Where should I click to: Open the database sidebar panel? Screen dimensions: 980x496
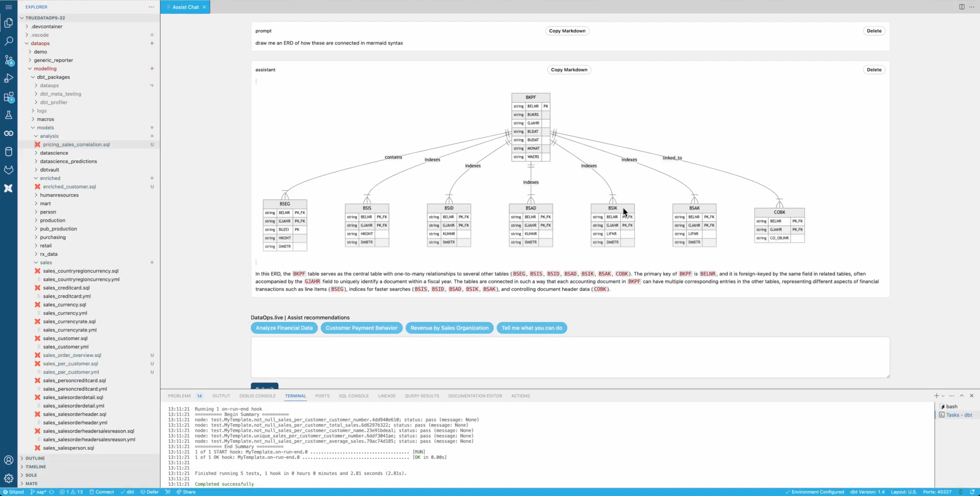tap(9, 152)
